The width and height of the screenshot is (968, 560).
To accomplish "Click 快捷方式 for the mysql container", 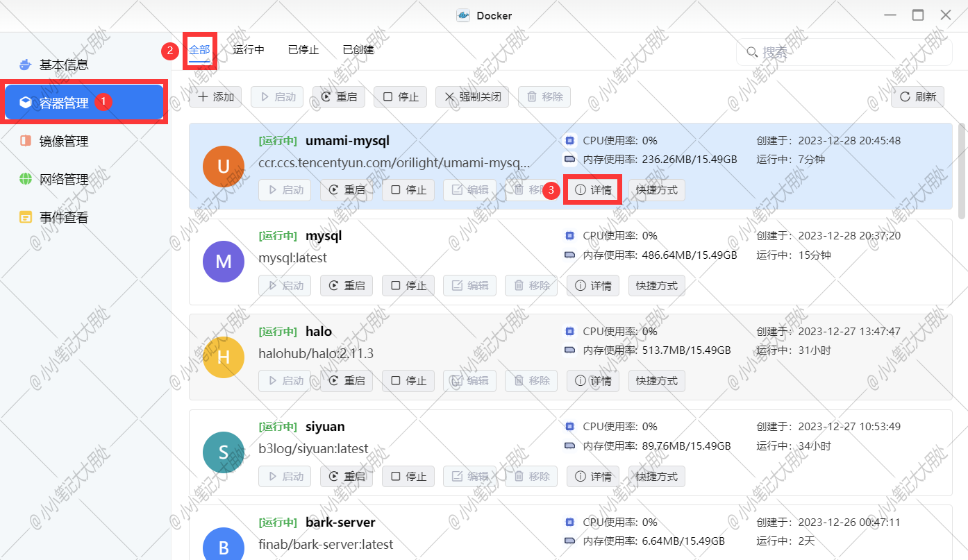I will [657, 285].
